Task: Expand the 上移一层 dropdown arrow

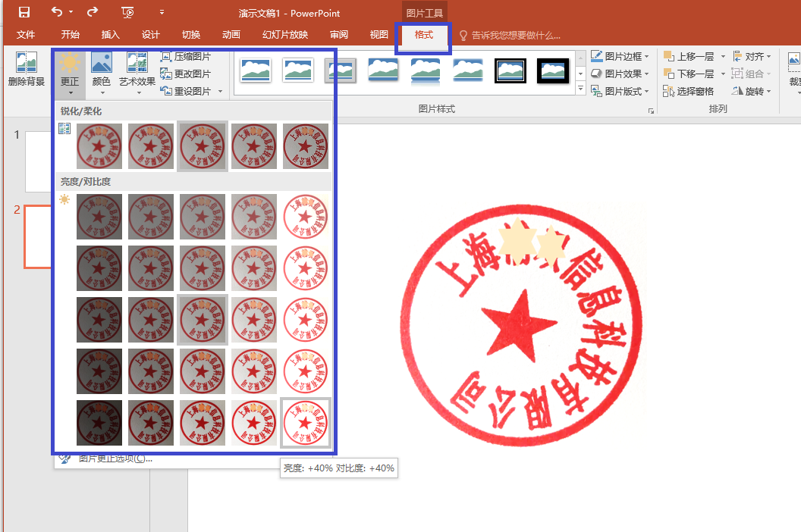Action: [x=723, y=57]
